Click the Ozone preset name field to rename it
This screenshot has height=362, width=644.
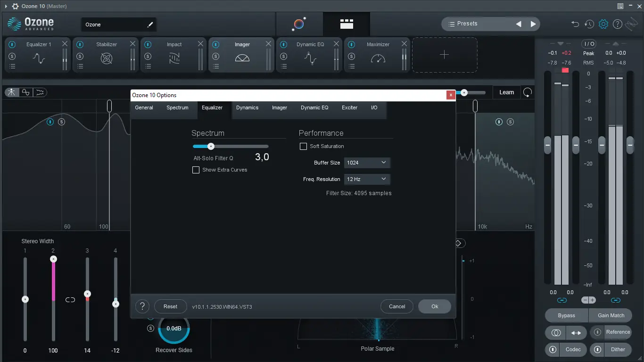[118, 24]
